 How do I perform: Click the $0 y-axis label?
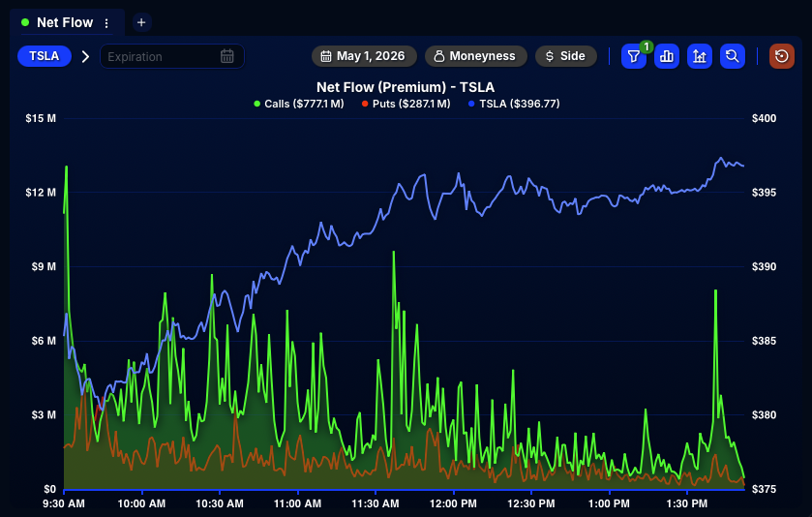click(x=49, y=489)
